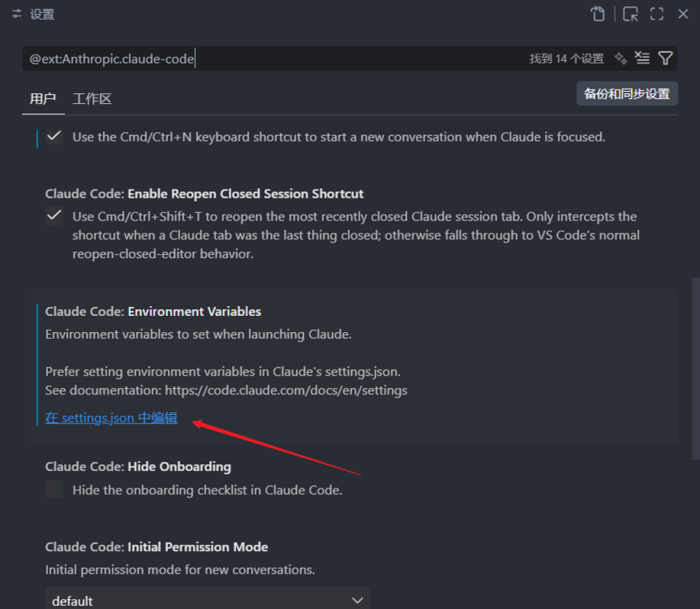This screenshot has height=609, width=700.
Task: Click the split editor layout icon
Action: pyautogui.click(x=631, y=14)
